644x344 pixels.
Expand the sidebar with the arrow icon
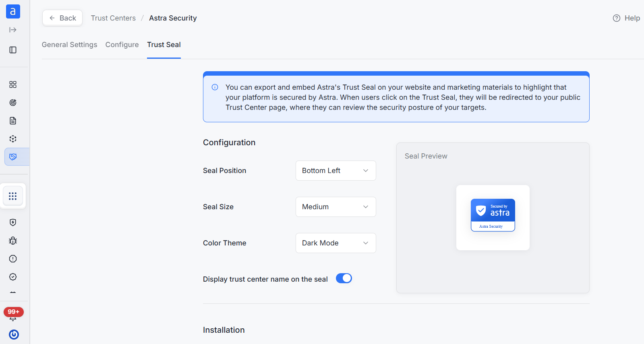click(13, 30)
